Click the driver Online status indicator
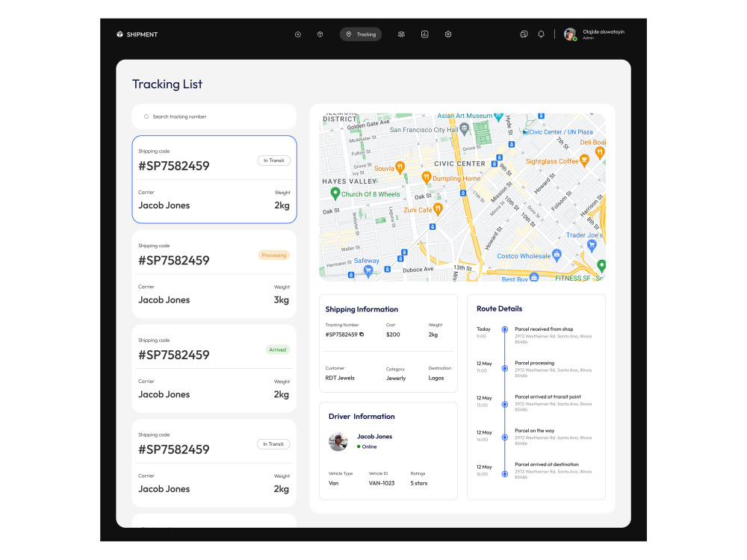 [x=367, y=447]
